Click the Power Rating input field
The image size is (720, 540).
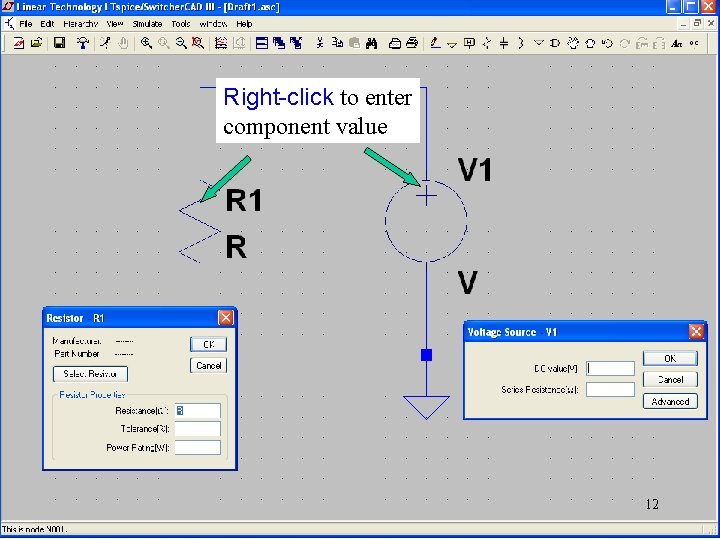197,448
